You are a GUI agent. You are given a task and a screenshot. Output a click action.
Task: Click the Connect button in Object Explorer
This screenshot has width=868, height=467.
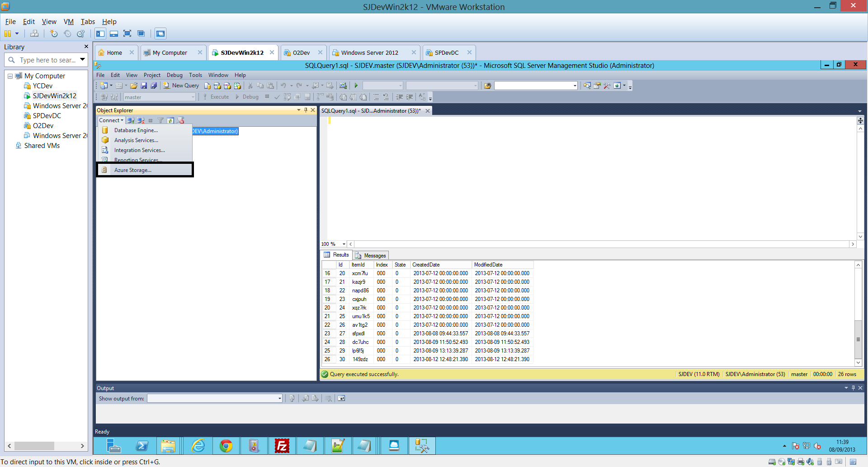point(111,120)
